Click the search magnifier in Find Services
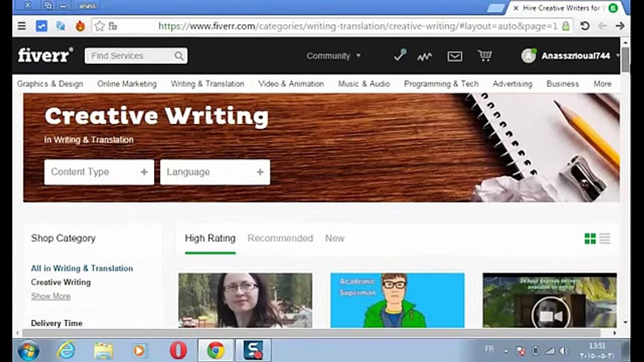Image resolution: width=644 pixels, height=362 pixels. pos(179,56)
